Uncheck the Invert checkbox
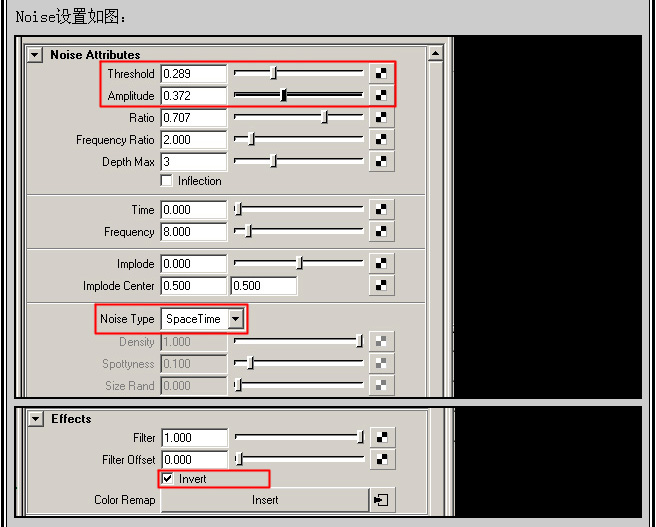This screenshot has height=527, width=656. point(167,478)
